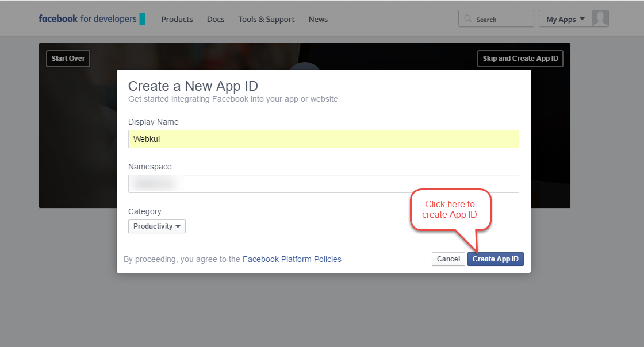Cancel the new App ID dialog

click(448, 259)
